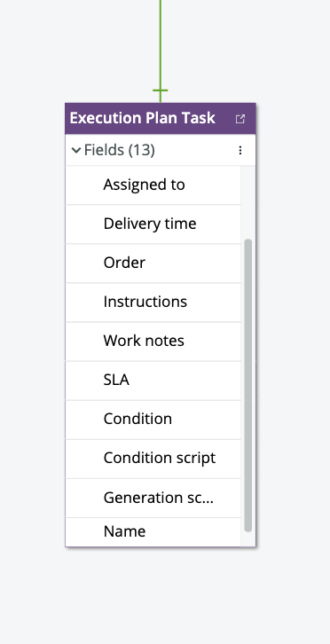
Task: Select the Condition field row
Action: pyautogui.click(x=153, y=420)
